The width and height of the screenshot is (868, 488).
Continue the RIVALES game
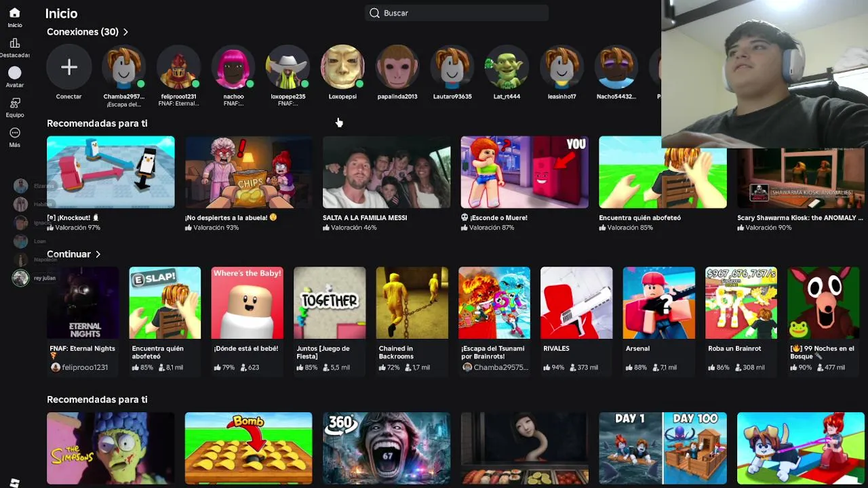click(576, 303)
